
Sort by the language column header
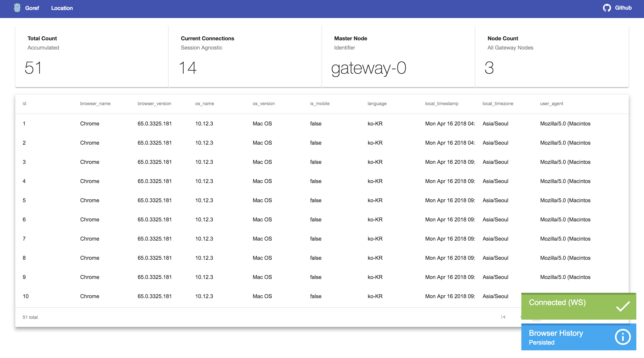click(377, 104)
